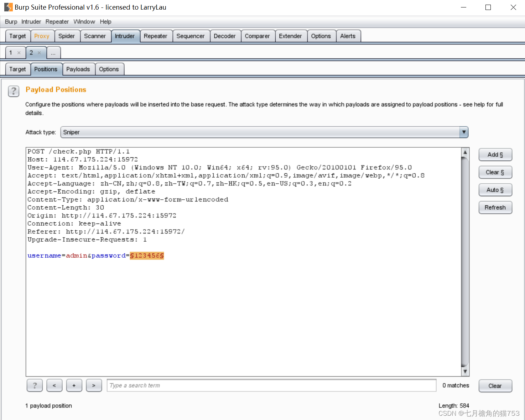Click the 'Accept-Encoding: gzip, deflate' line
This screenshot has height=420, width=525.
(92, 191)
